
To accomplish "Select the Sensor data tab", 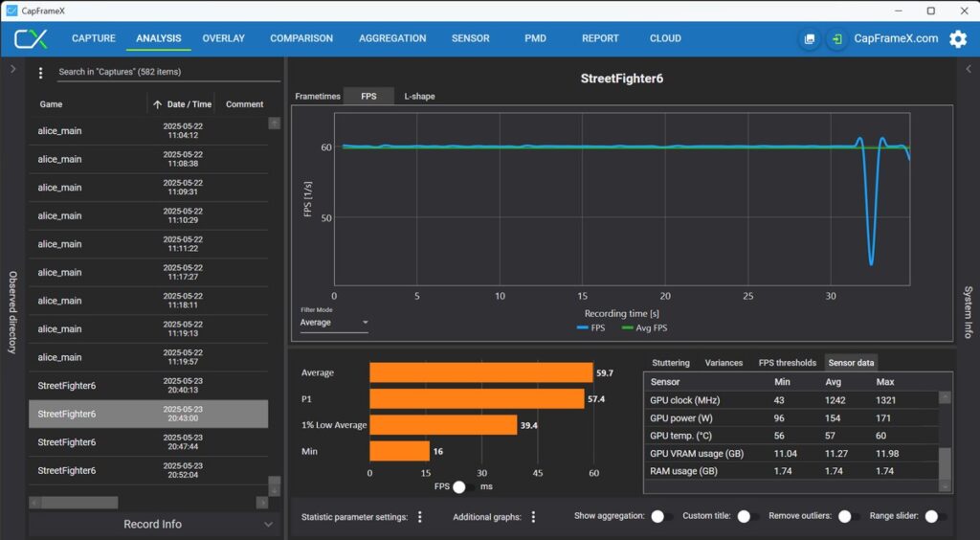I will (851, 363).
